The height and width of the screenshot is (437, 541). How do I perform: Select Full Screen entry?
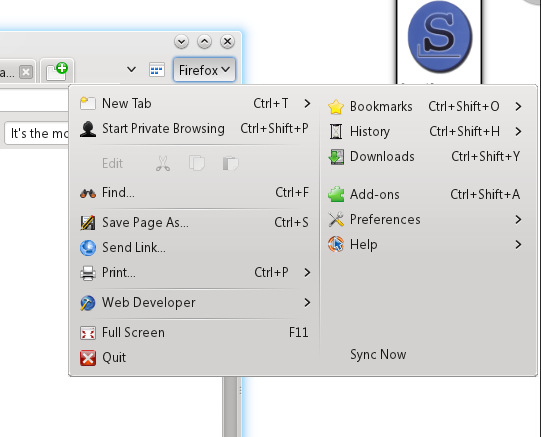point(195,333)
